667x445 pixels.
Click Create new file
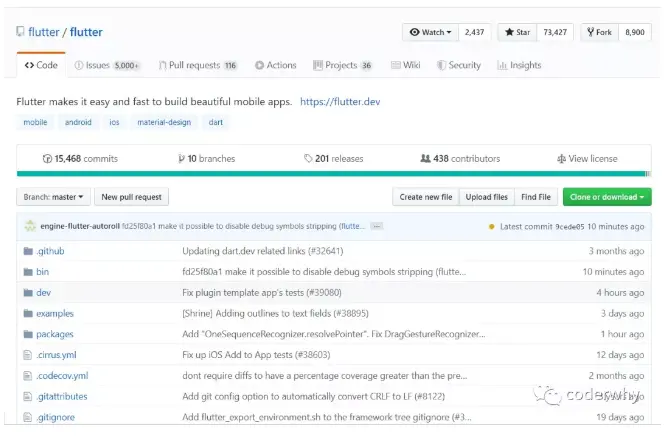click(426, 197)
